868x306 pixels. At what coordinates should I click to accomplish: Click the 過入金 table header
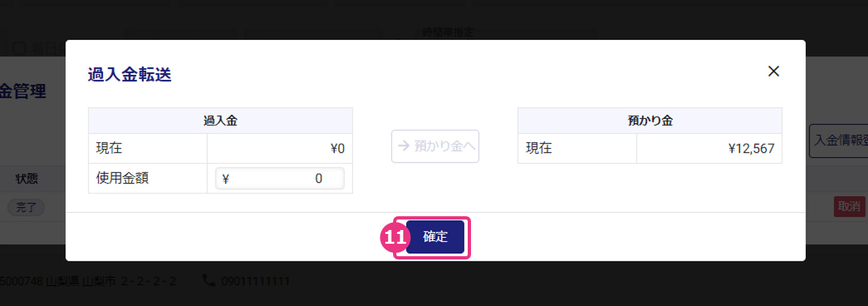click(x=220, y=121)
